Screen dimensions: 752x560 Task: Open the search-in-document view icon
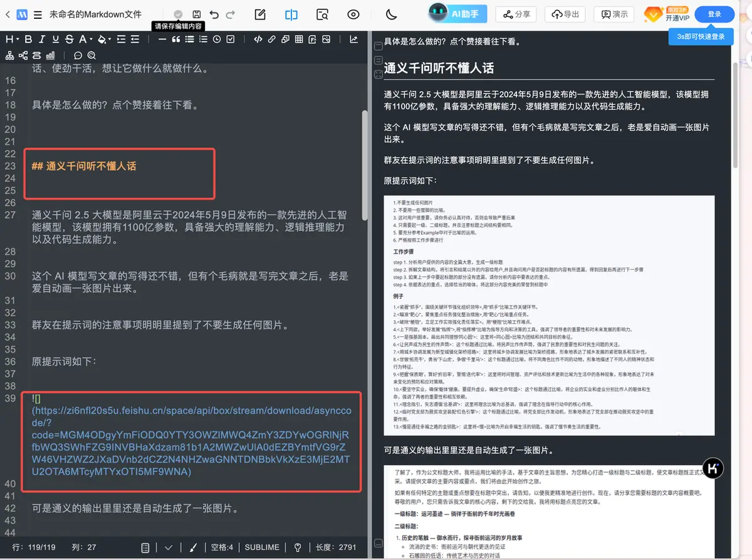323,14
